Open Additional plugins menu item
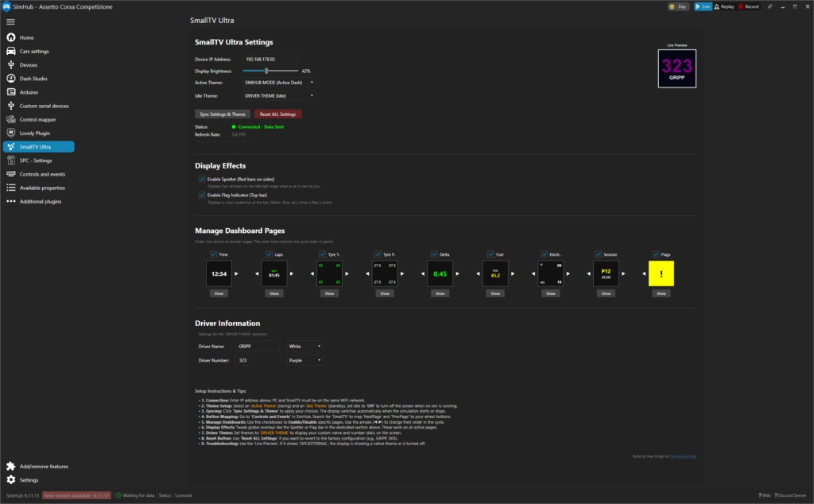 tap(41, 201)
